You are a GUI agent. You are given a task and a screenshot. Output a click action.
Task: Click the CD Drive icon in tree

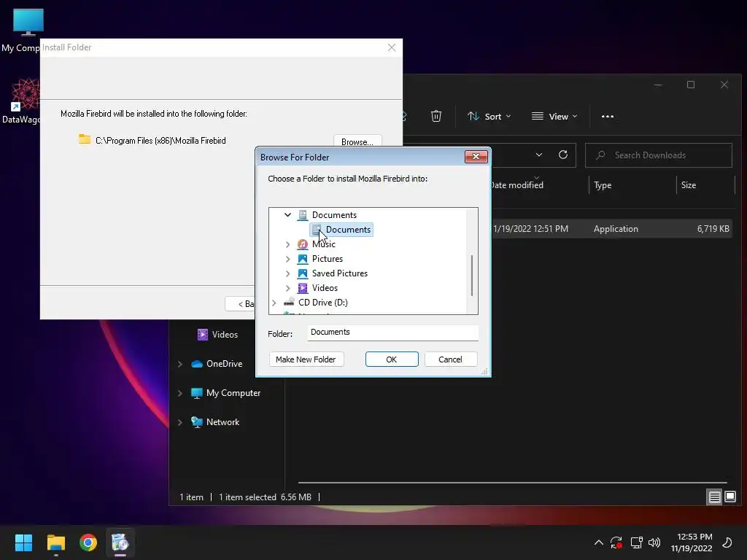[x=289, y=302]
